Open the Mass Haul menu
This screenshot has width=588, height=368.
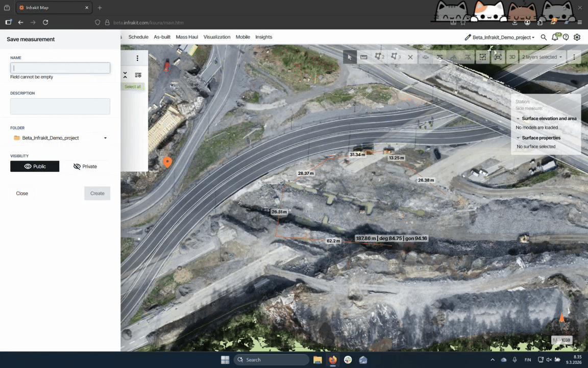point(187,37)
